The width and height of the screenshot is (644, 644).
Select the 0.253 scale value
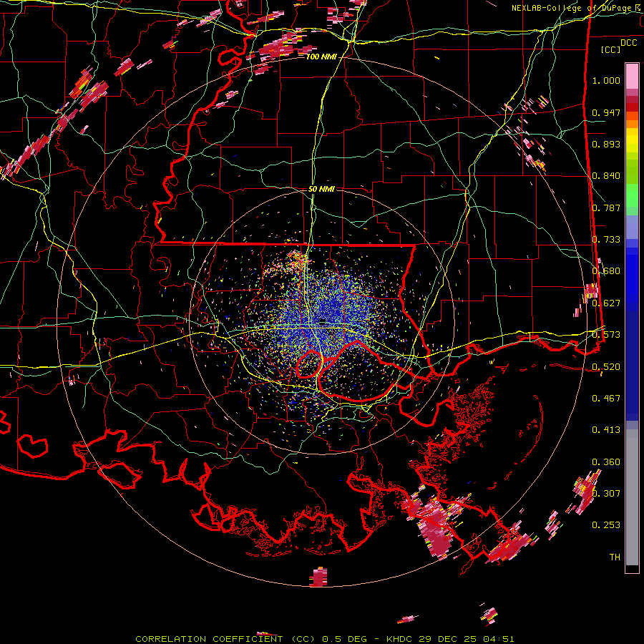tap(606, 525)
